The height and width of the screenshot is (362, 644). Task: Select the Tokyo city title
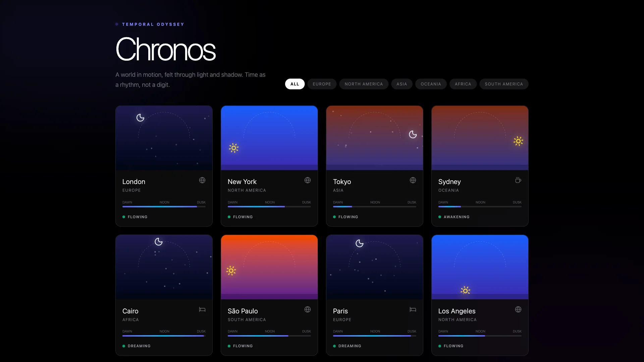pos(342,182)
